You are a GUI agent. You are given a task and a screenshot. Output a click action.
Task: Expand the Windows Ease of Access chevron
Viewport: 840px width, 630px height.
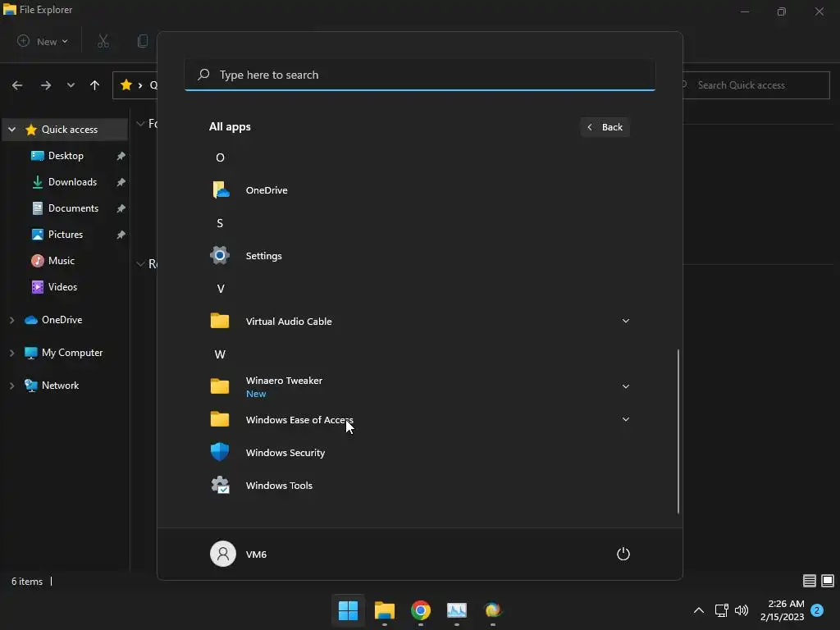tap(625, 419)
